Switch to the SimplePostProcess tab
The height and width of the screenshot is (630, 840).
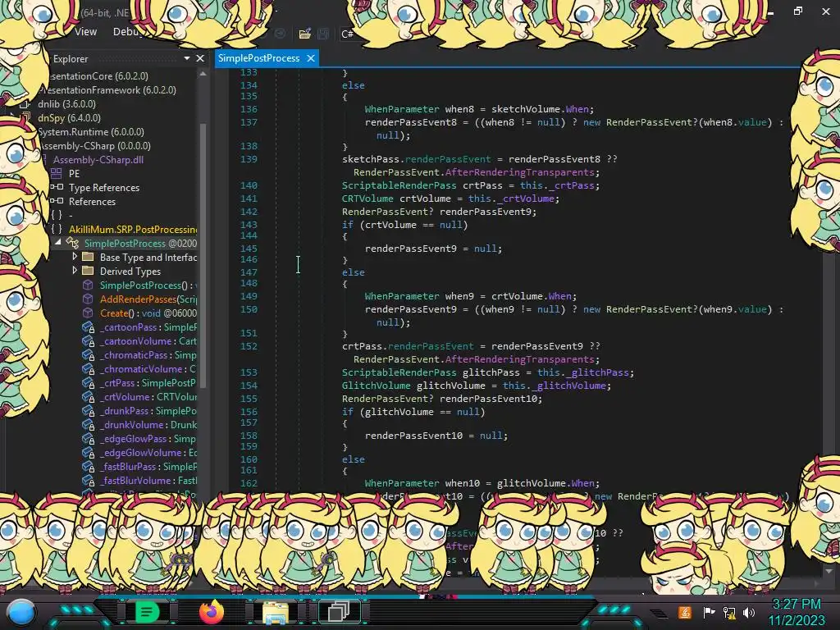(258, 58)
